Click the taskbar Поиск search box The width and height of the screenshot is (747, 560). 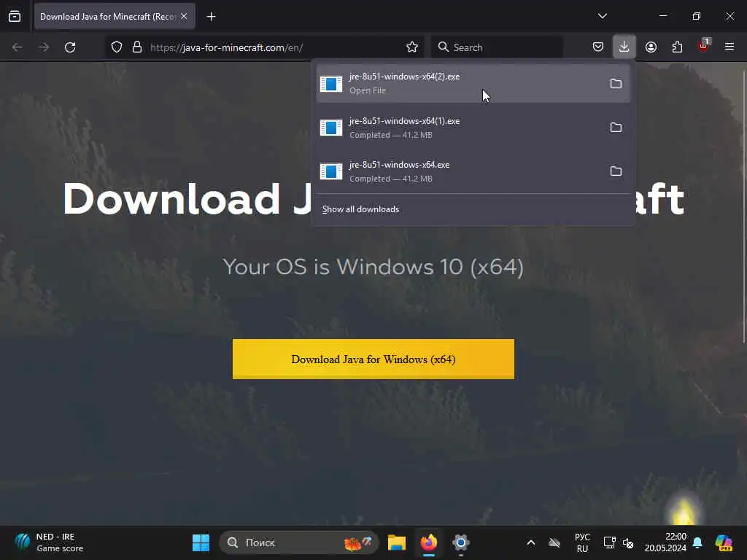click(x=298, y=542)
